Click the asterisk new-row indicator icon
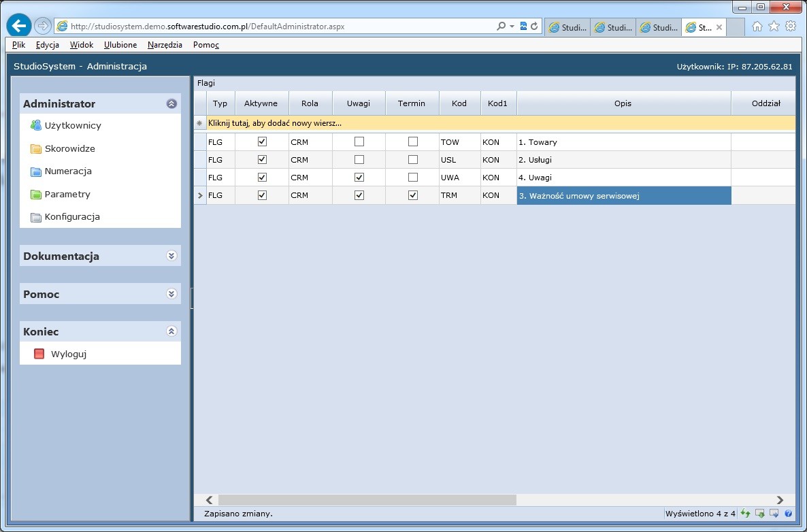This screenshot has height=532, width=807. coord(199,123)
